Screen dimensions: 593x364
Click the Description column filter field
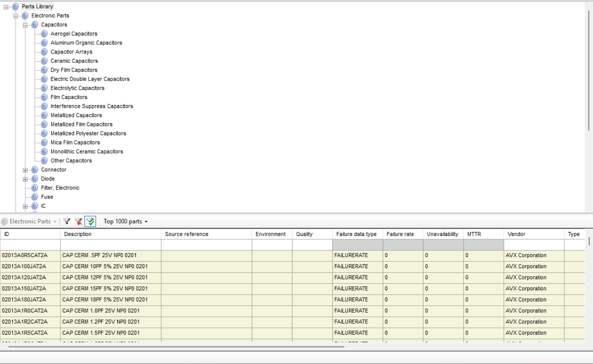click(111, 245)
